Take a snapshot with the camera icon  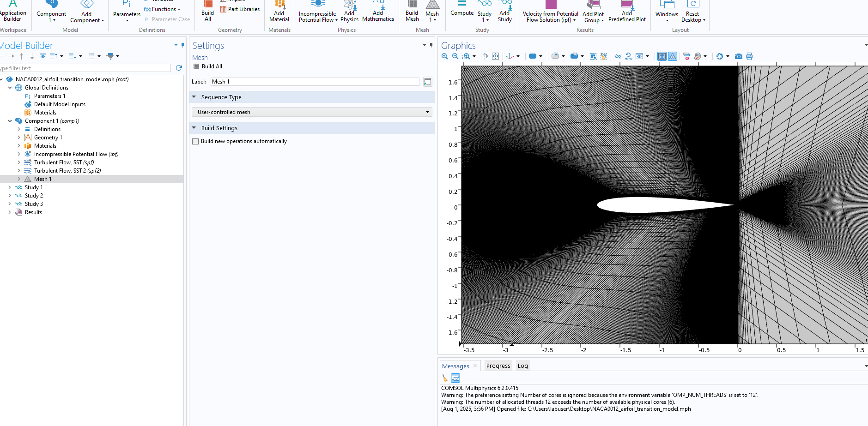coord(739,56)
